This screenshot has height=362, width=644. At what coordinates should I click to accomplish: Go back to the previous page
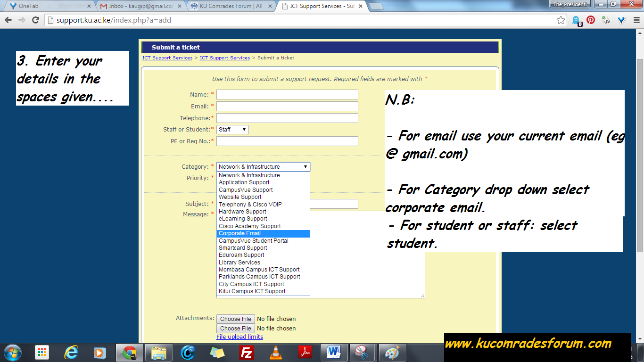[8, 20]
